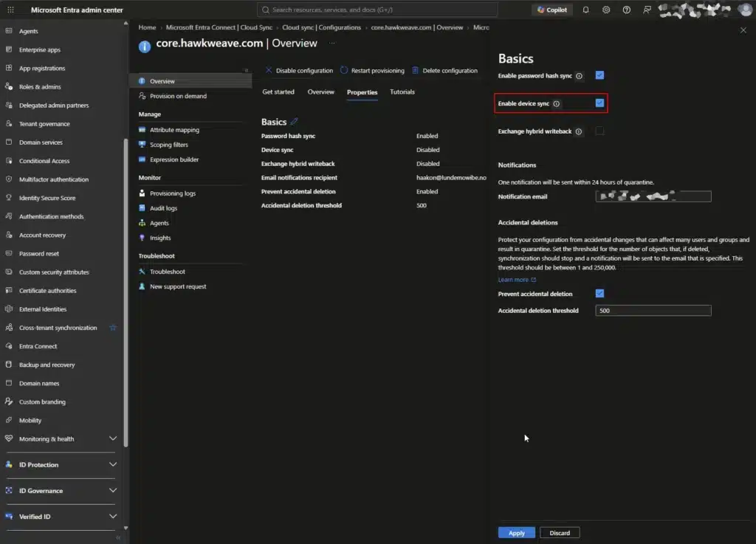756x544 pixels.
Task: Click the Copilot button
Action: tap(552, 10)
